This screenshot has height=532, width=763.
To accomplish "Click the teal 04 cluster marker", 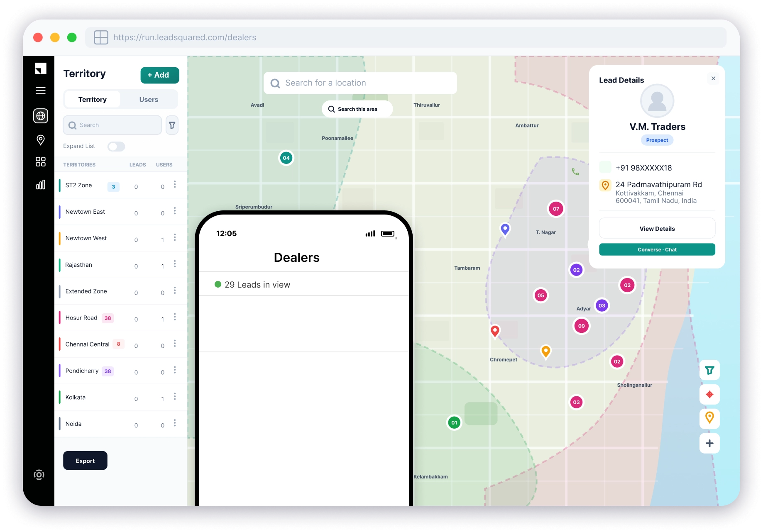I will point(286,158).
